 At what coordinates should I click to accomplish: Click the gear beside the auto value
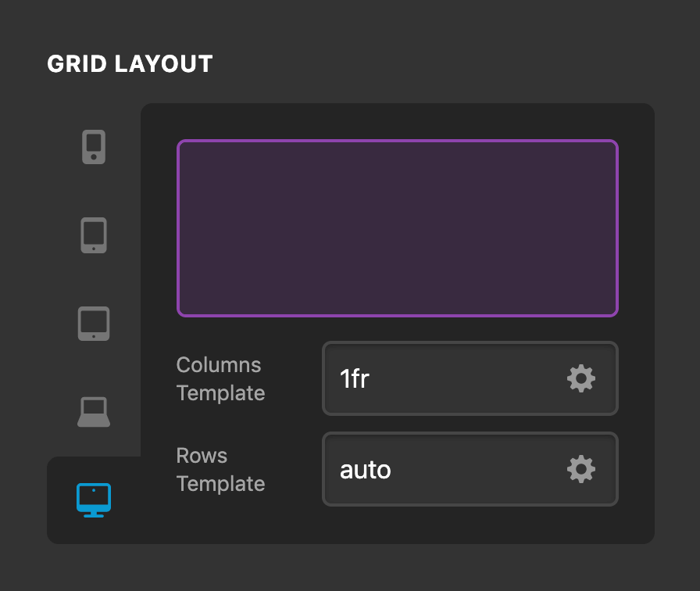click(580, 469)
